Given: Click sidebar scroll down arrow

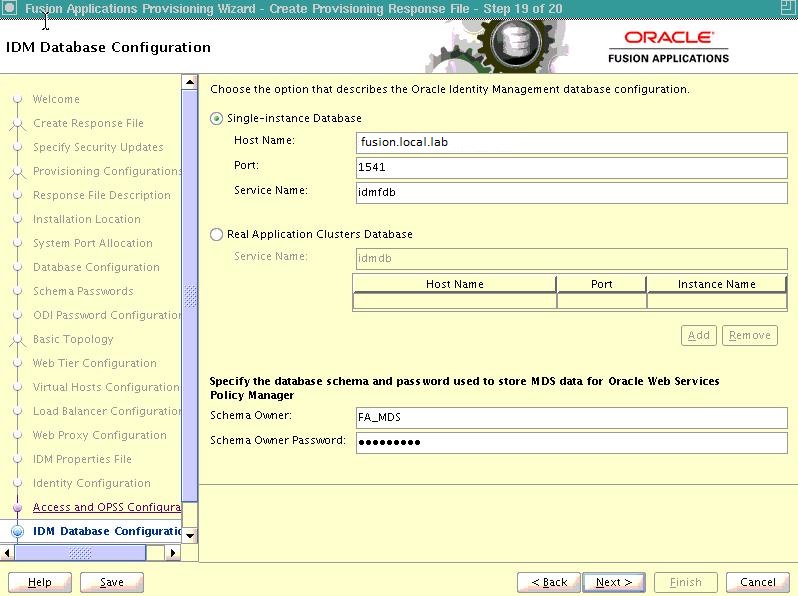Looking at the screenshot, I should (x=190, y=535).
